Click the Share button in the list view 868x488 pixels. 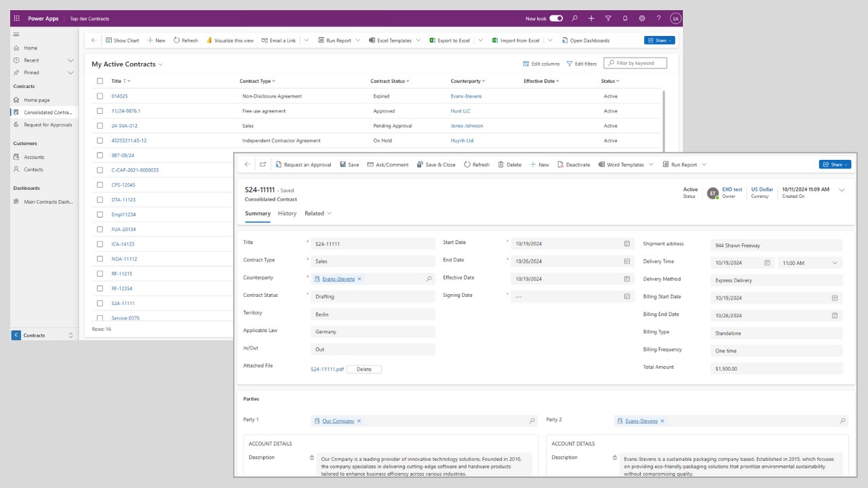pos(659,41)
